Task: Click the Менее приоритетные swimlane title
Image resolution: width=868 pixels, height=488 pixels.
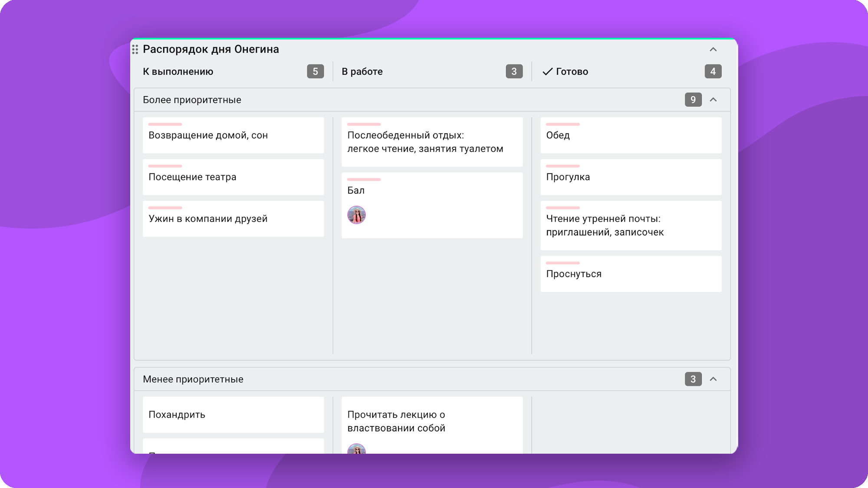Action: (193, 379)
